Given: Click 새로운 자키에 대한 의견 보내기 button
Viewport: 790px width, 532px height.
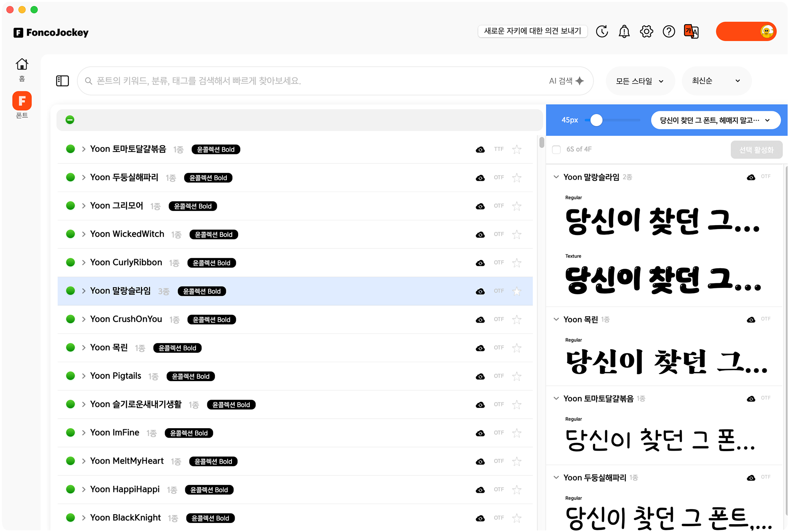Looking at the screenshot, I should tap(532, 31).
